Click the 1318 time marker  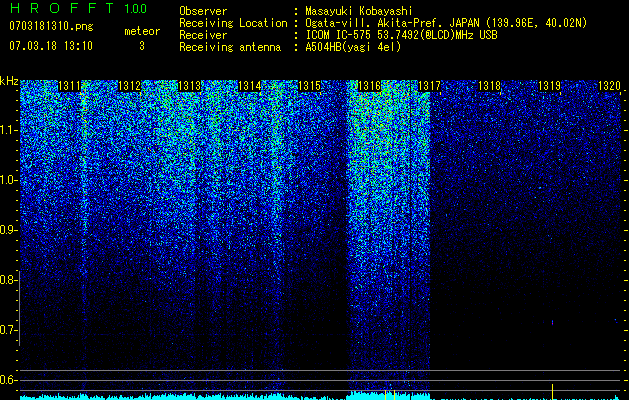click(489, 86)
